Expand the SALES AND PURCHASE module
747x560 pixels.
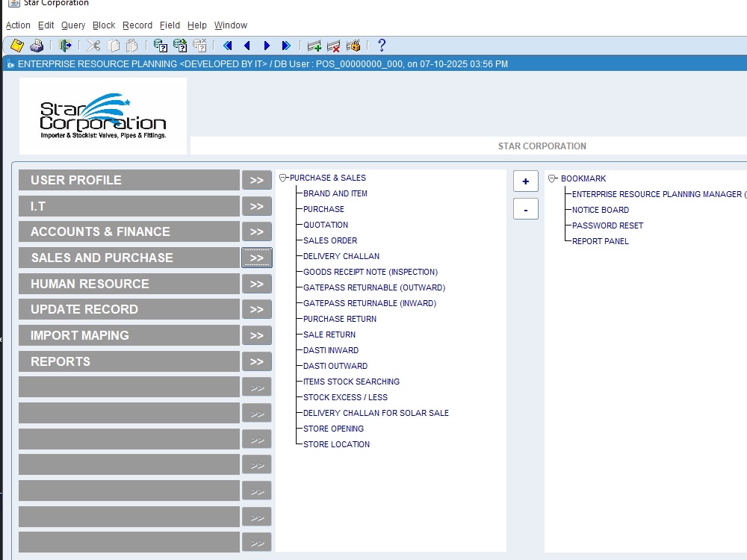256,257
